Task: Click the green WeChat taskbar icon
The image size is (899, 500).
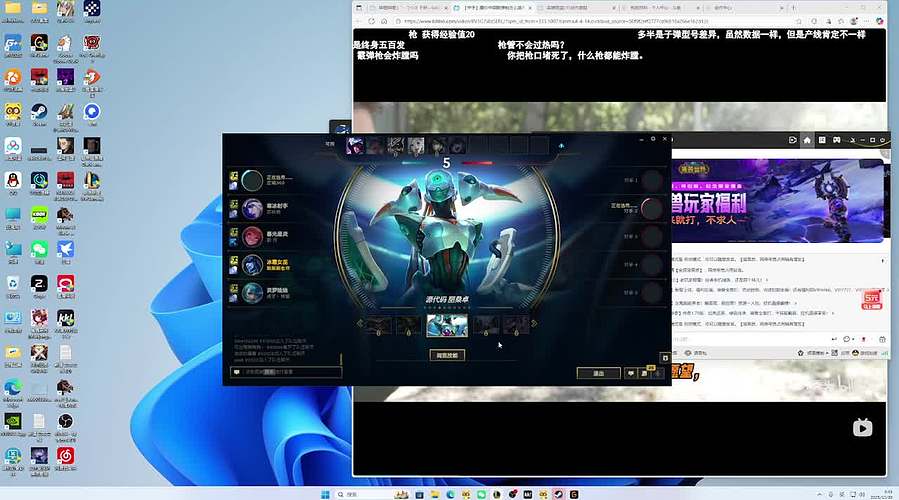Action: coord(481,494)
